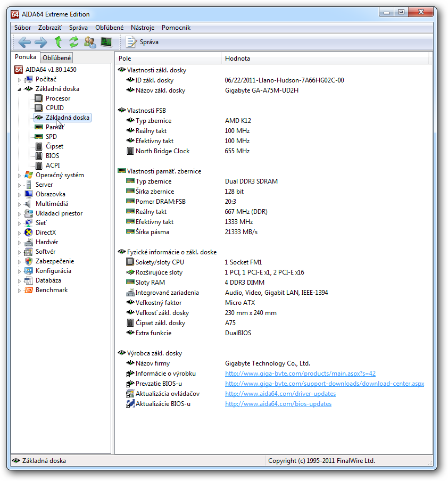The width and height of the screenshot is (448, 481).
Task: Select the highlighted Základná doska child node
Action: pyautogui.click(x=63, y=118)
